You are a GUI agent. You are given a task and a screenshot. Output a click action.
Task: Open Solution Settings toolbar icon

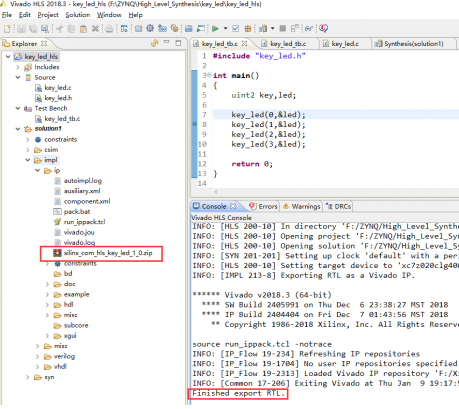click(x=174, y=29)
